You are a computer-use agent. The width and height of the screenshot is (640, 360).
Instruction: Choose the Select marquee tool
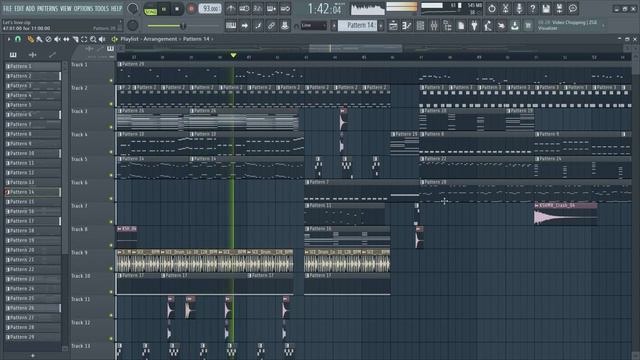[84, 39]
